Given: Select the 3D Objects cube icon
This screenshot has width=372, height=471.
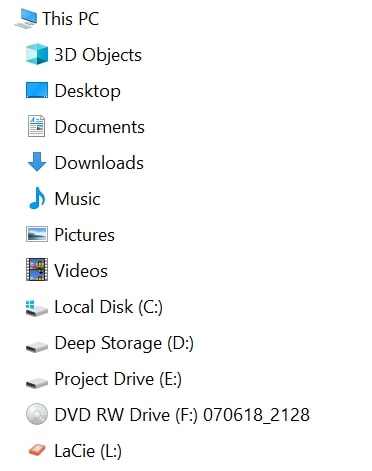Looking at the screenshot, I should coord(37,54).
